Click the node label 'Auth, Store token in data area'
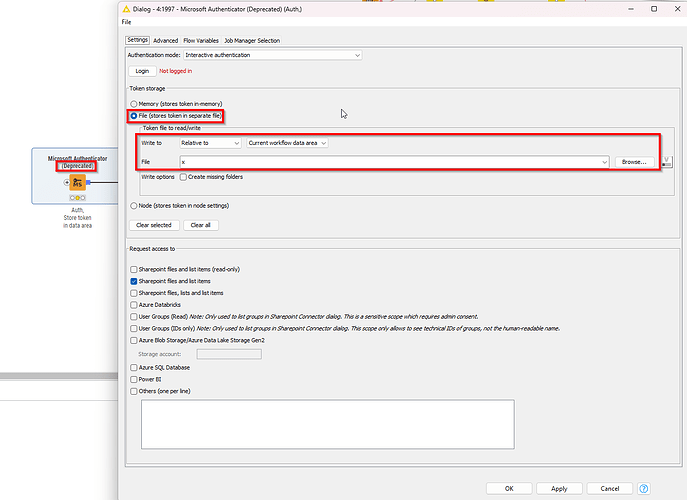Viewport: 687px width, 500px height. [78, 218]
